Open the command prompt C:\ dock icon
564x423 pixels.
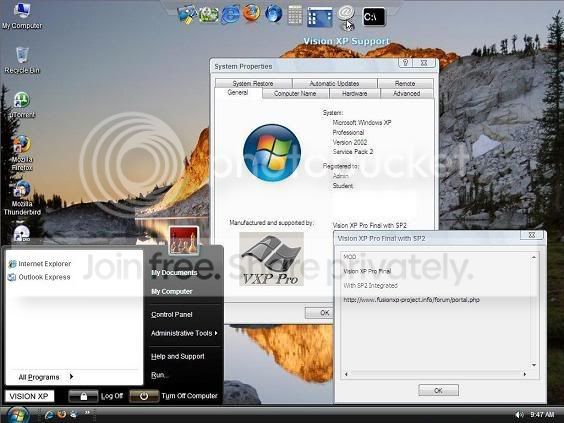(374, 17)
